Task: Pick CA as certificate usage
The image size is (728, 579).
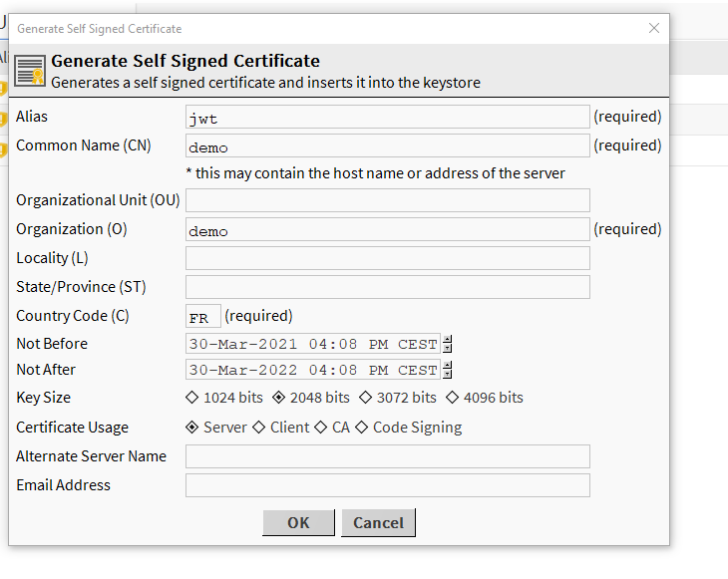Action: [x=321, y=428]
